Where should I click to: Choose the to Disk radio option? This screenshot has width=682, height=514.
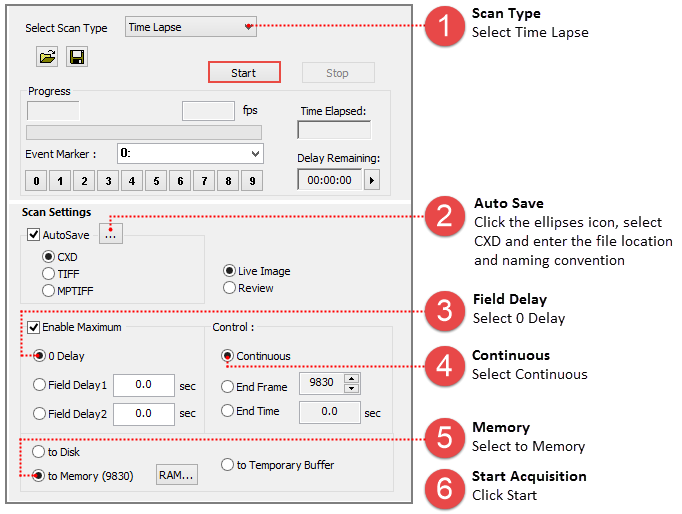40,452
